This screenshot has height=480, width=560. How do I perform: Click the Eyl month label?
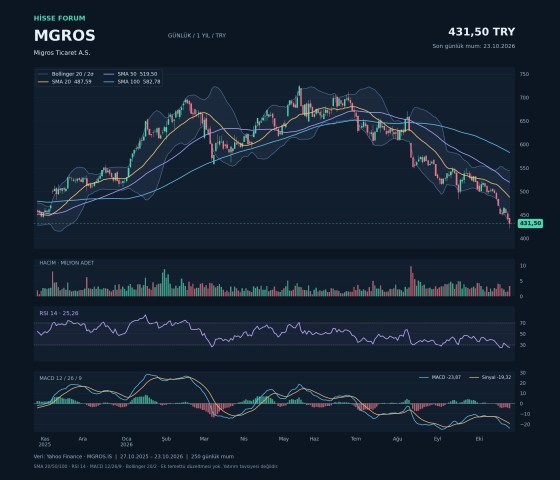point(438,439)
